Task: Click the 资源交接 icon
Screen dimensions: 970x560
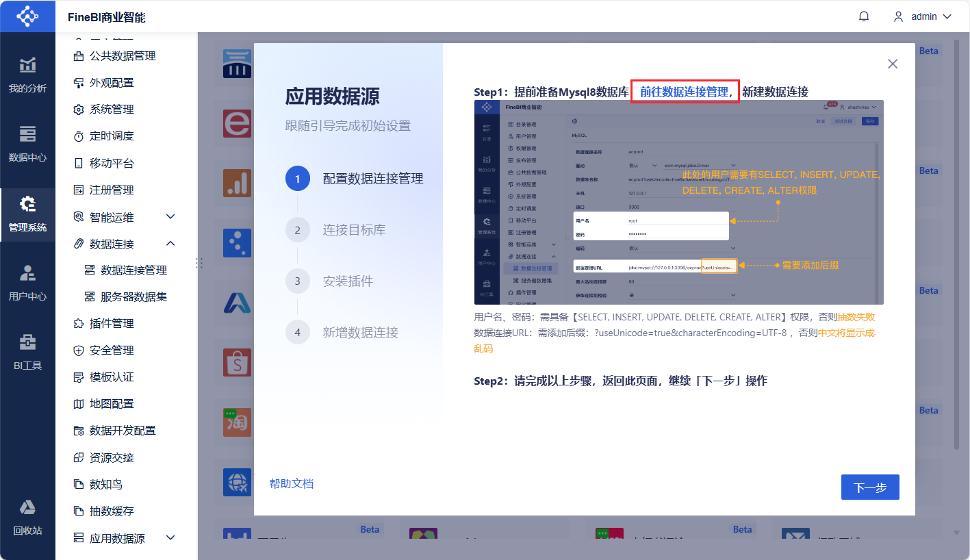Action: (x=79, y=457)
